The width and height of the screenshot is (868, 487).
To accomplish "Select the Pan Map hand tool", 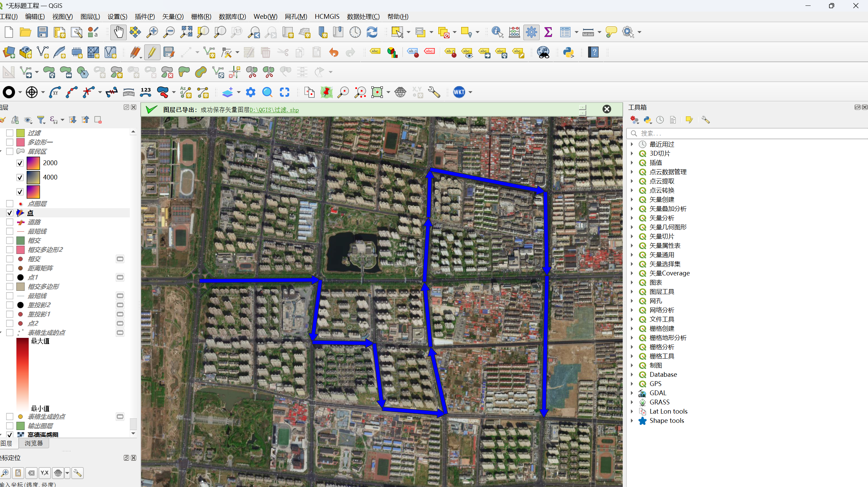I will (x=118, y=32).
